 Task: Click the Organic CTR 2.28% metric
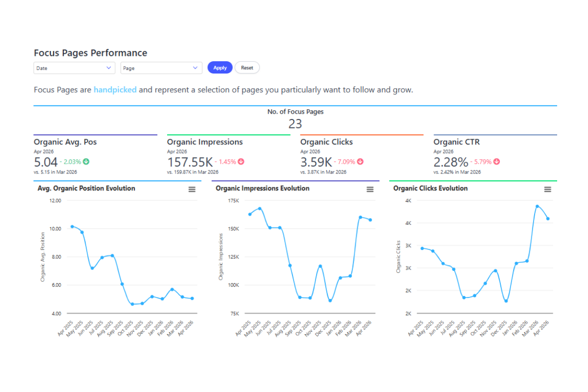[451, 162]
